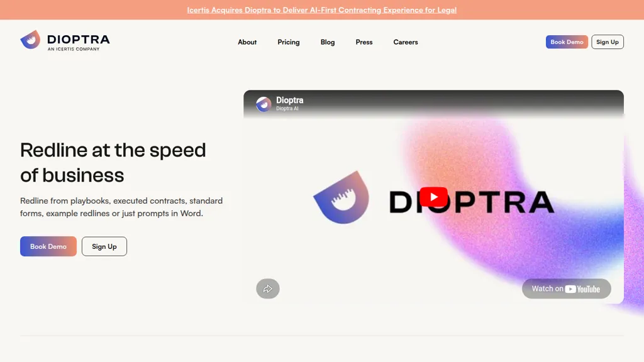
Task: Click Sign Up in the top navigation
Action: [x=608, y=42]
